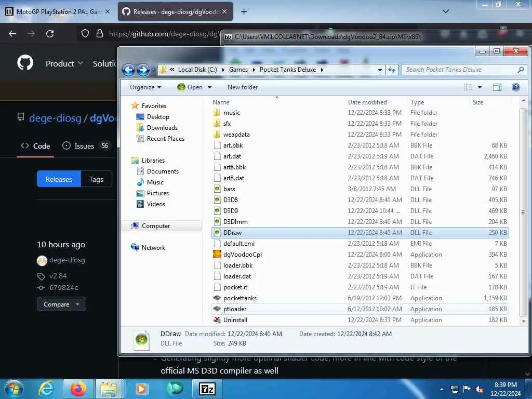Viewport: 532px width, 399px height.
Task: Open the Organize dropdown menu
Action: click(145, 87)
